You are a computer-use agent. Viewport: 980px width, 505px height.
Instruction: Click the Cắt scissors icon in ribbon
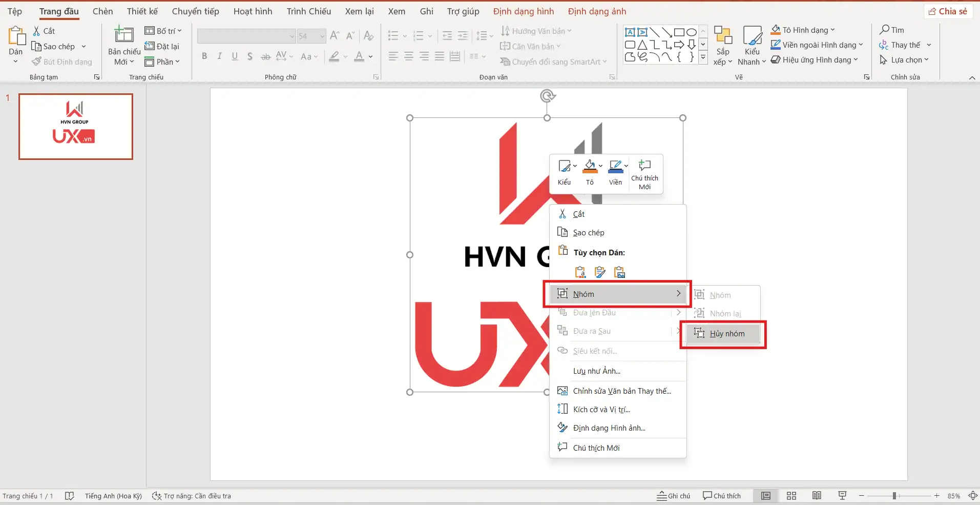pyautogui.click(x=36, y=31)
